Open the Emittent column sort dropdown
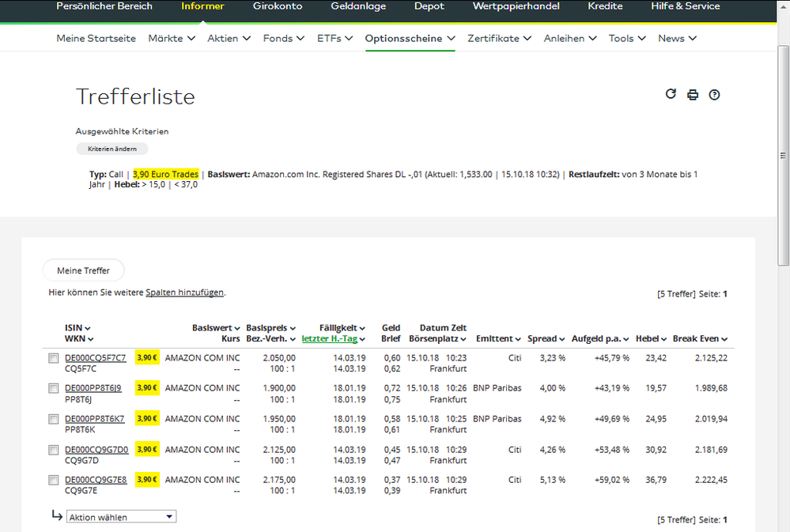This screenshot has width=790, height=532. click(x=520, y=338)
